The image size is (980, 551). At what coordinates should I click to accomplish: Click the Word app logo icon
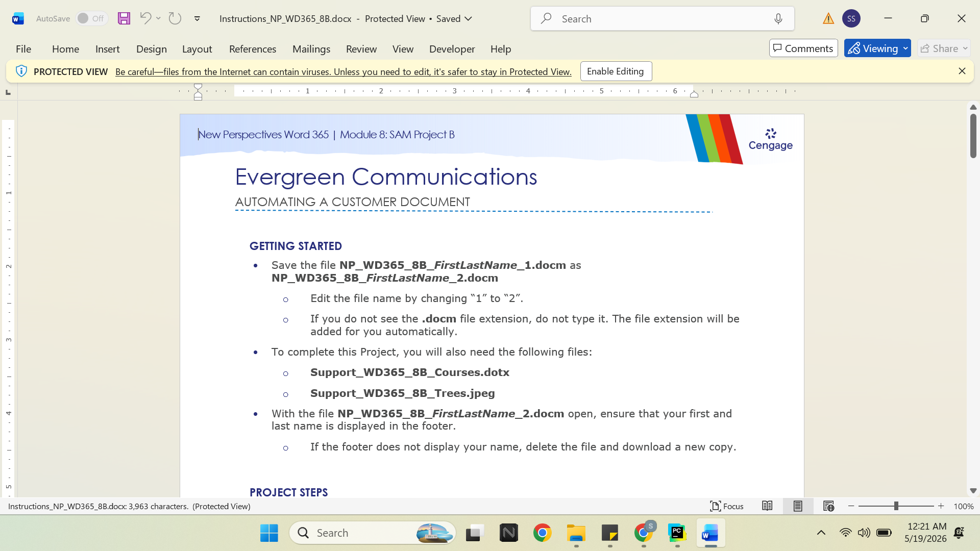click(x=18, y=19)
